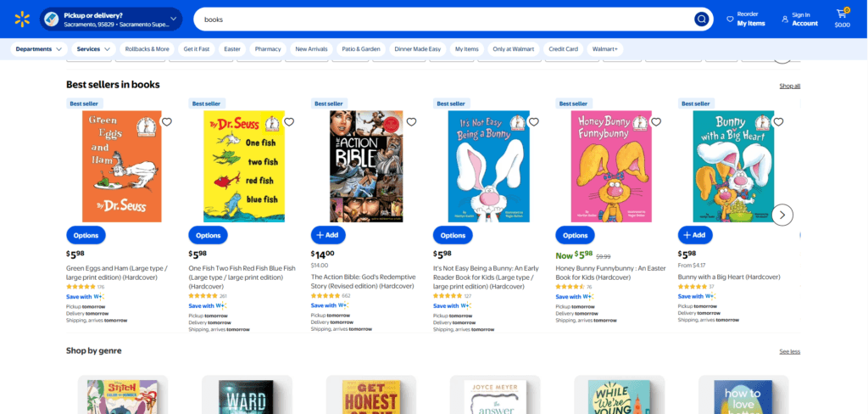
Task: Open Sign In Account
Action: tap(799, 20)
